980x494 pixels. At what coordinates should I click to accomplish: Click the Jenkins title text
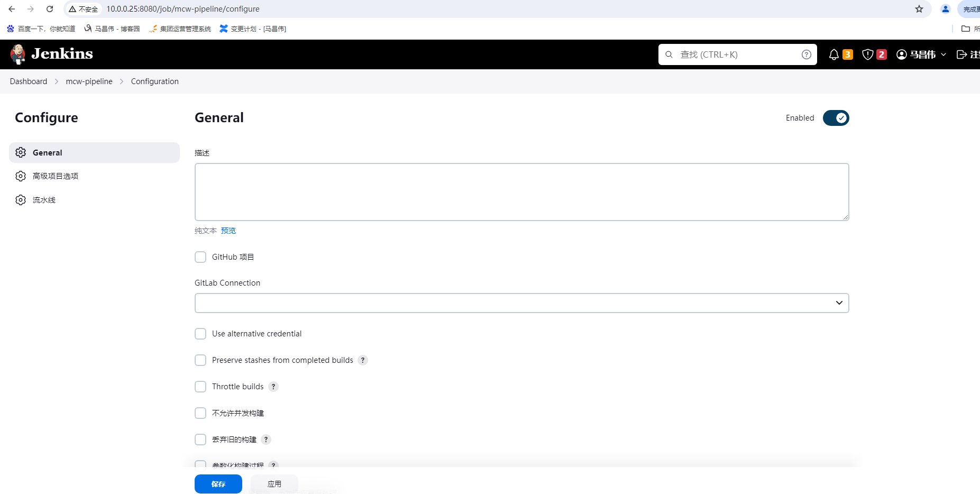[62, 54]
